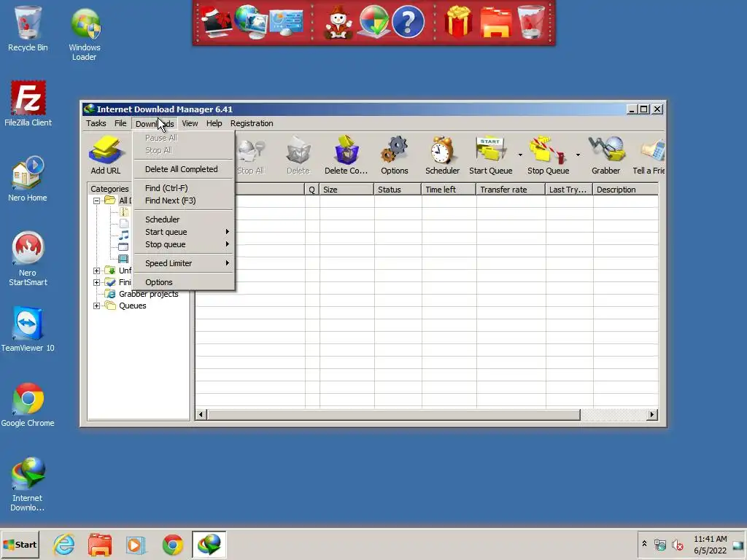Screen dimensions: 747x560
Task: Click the Size column header
Action: (347, 190)
